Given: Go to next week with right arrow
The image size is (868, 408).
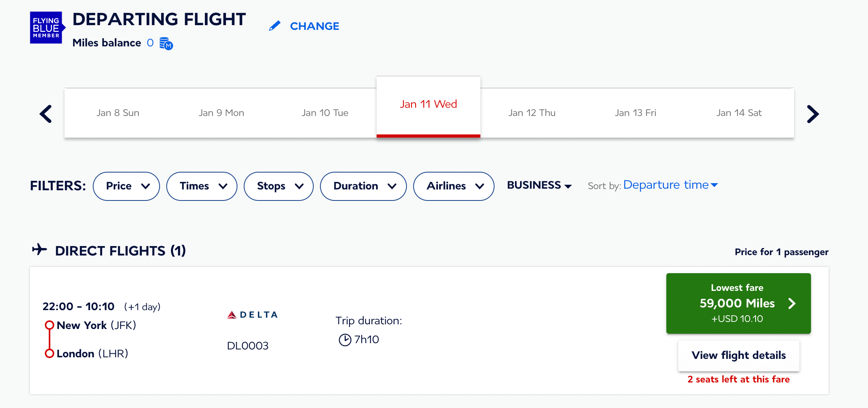Looking at the screenshot, I should [813, 114].
